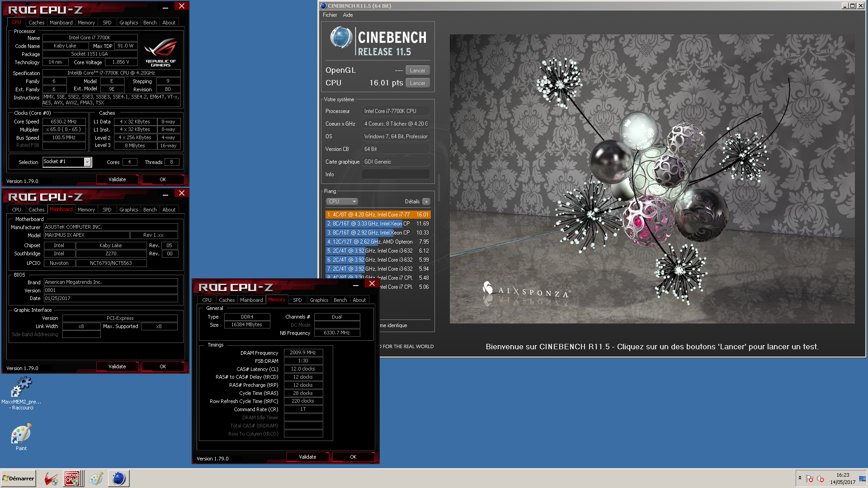This screenshot has height=488, width=868.
Task: Click the show desktop tray icon
Action: [863, 479]
